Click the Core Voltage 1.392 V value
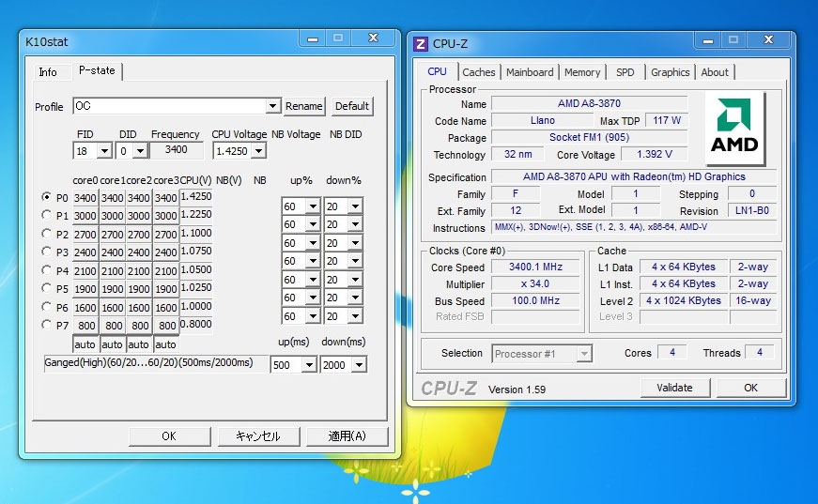Image resolution: width=818 pixels, height=504 pixels. [655, 154]
